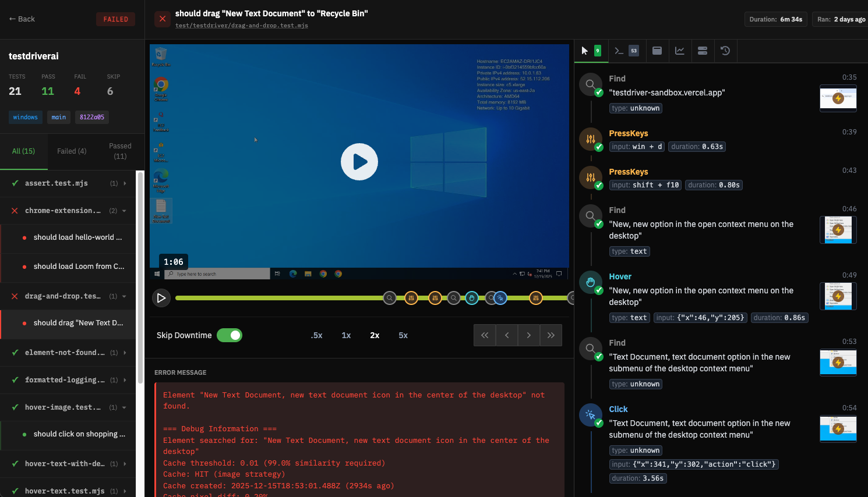
Task: Open the test/testdriver/drag-and-drop.test.mjs file link
Action: tap(242, 26)
